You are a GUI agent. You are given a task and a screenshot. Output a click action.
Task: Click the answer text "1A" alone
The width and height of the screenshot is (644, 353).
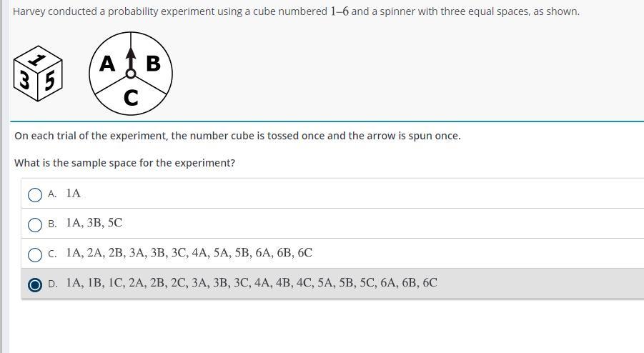[73, 193]
